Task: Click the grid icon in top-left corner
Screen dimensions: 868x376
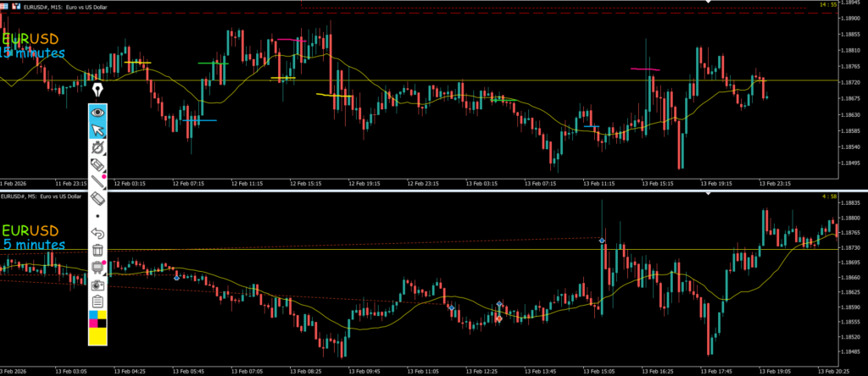Action: click(x=5, y=4)
